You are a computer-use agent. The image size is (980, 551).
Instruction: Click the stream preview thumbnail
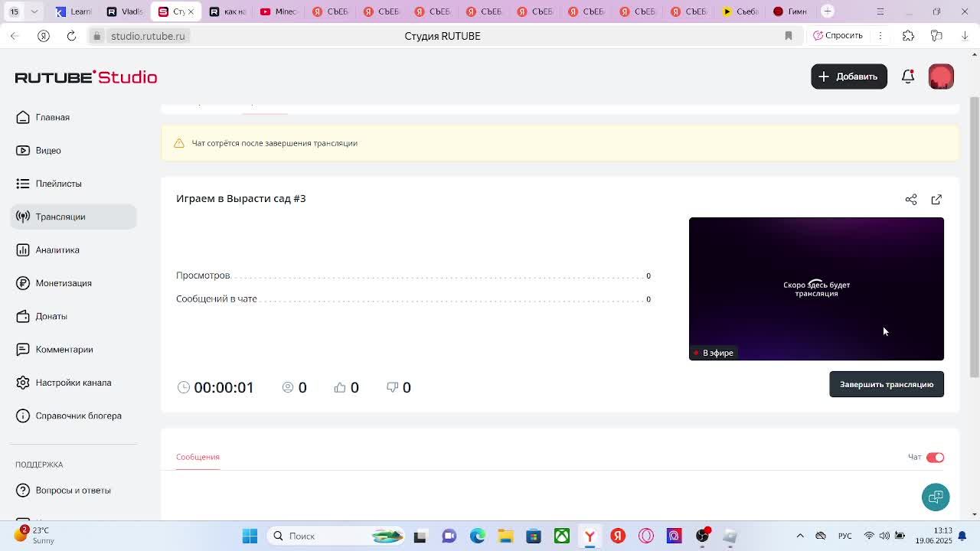click(816, 289)
